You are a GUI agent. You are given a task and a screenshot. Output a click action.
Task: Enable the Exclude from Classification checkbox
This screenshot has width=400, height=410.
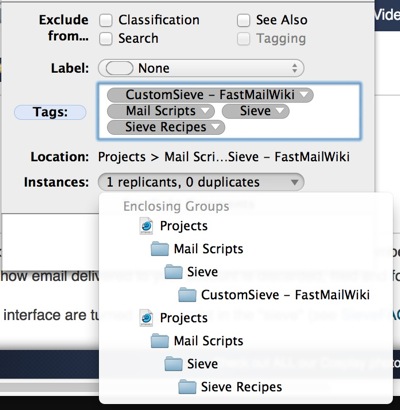point(106,20)
